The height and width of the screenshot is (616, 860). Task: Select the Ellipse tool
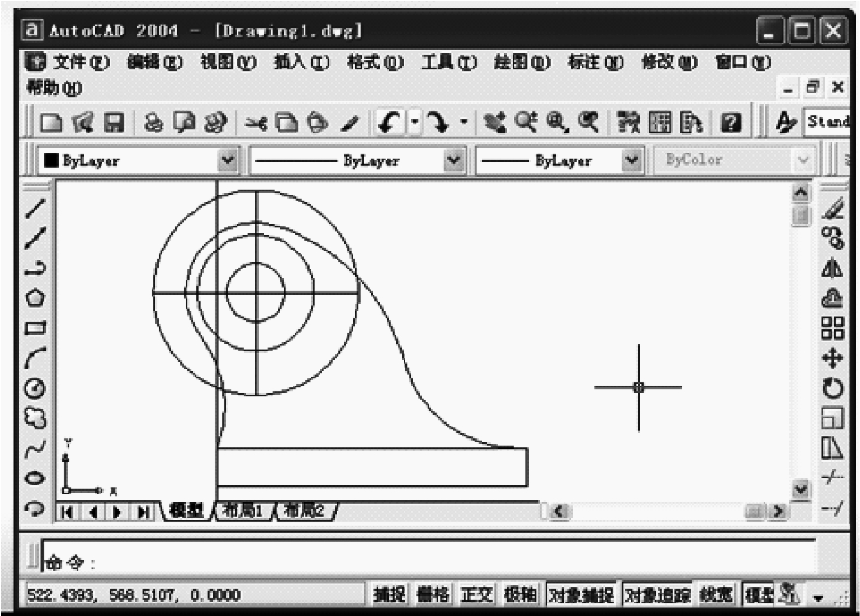click(x=35, y=478)
